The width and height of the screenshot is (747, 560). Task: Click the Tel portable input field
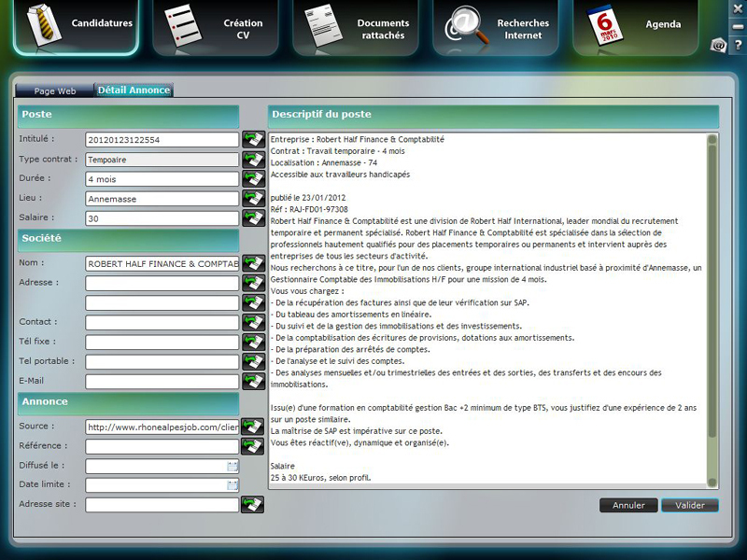[162, 362]
